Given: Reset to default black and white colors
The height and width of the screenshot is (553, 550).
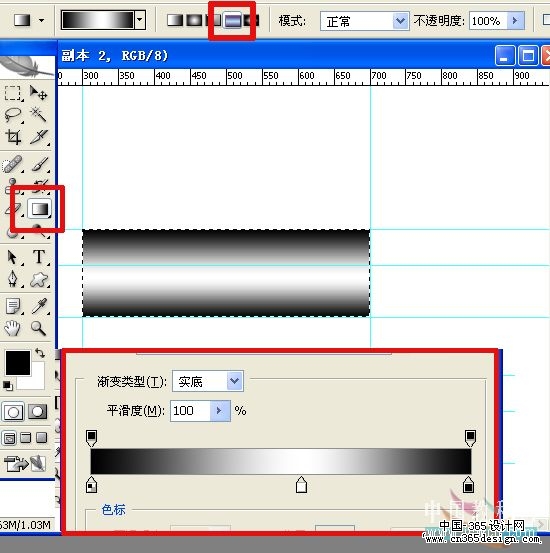Looking at the screenshot, I should [x=7, y=385].
